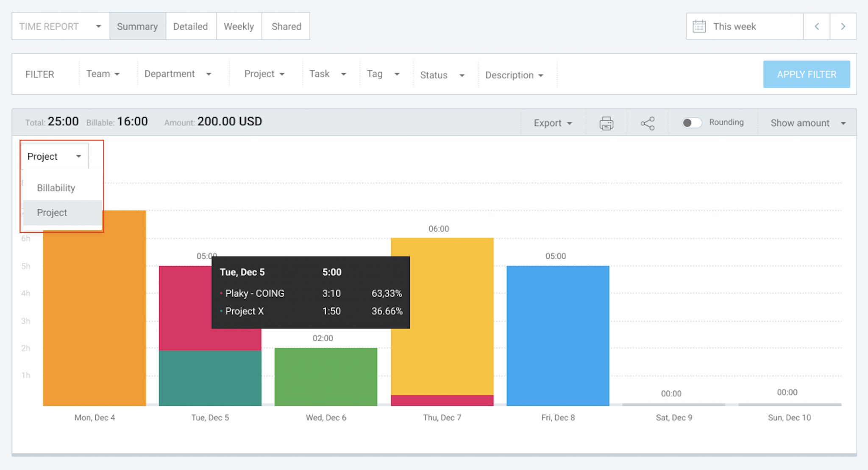Expand the Status filter dropdown
868x470 pixels.
(442, 75)
